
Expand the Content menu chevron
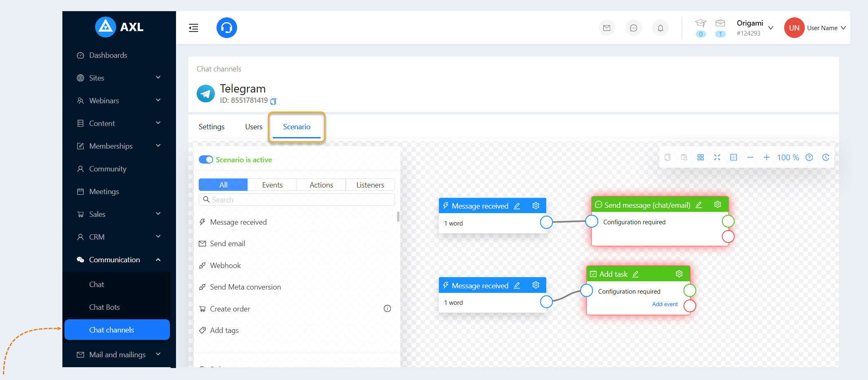click(158, 123)
